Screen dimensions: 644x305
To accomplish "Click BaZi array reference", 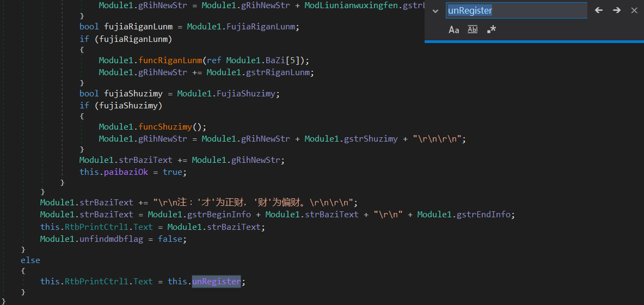I will [x=275, y=60].
